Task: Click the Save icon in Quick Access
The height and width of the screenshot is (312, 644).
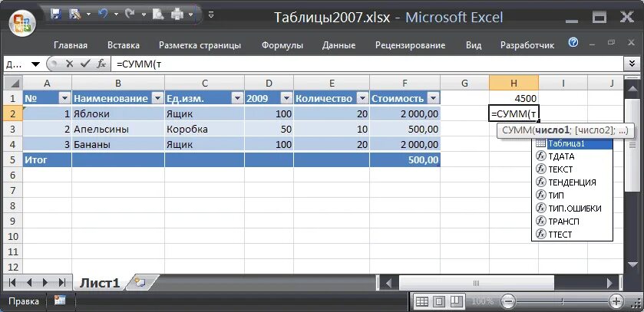Action: click(x=55, y=15)
